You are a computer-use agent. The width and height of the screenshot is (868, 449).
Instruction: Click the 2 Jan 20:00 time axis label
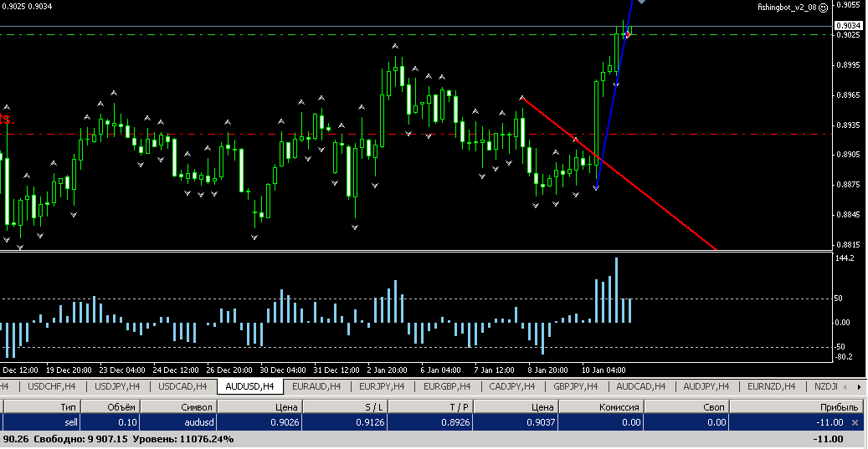pos(387,370)
